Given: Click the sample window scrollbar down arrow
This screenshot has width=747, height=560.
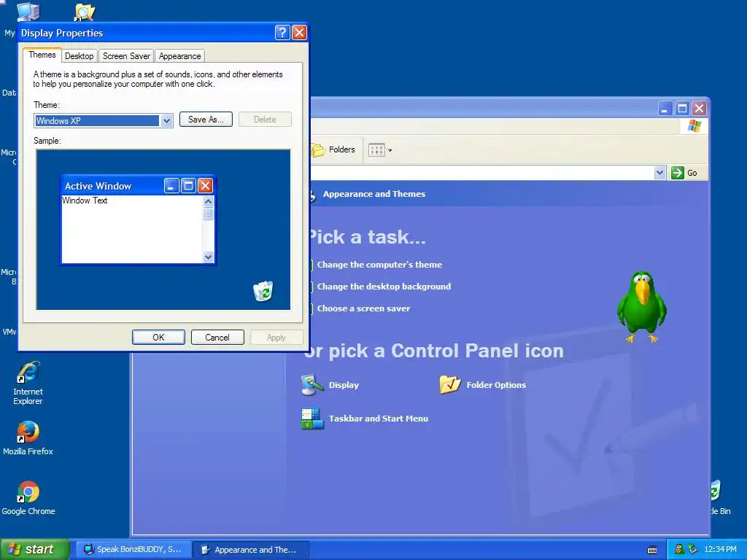Looking at the screenshot, I should point(208,257).
